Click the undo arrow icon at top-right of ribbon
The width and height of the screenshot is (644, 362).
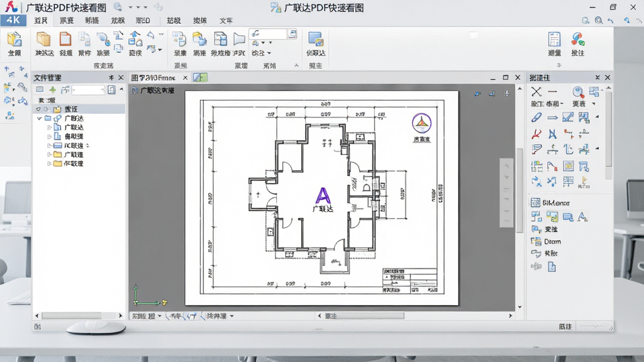coord(611,20)
